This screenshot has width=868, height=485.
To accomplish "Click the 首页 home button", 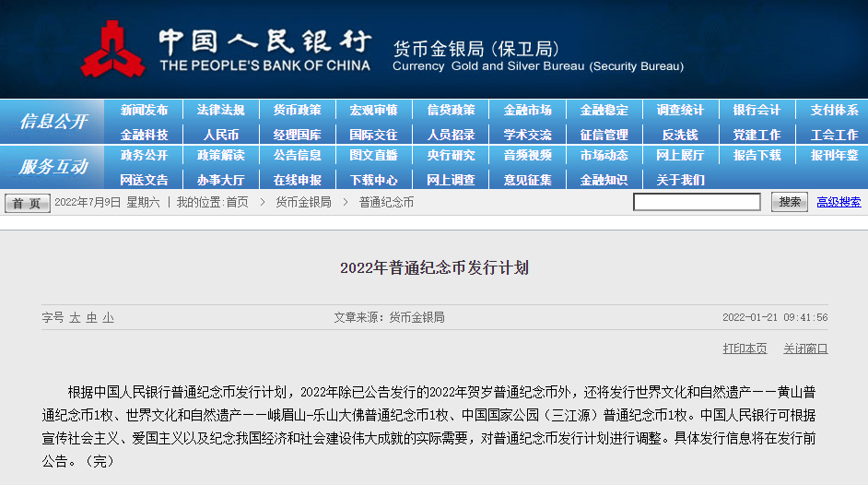I will pyautogui.click(x=27, y=203).
